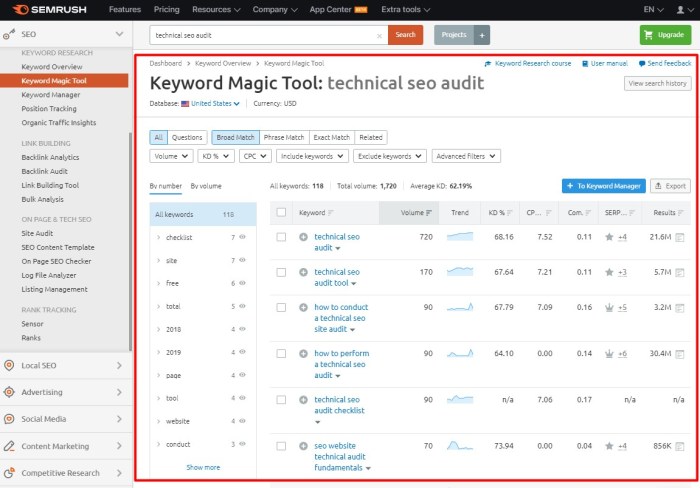Open results snapshot icon for 21.6M row
Viewport: 700px width, 488px height.
(680, 237)
